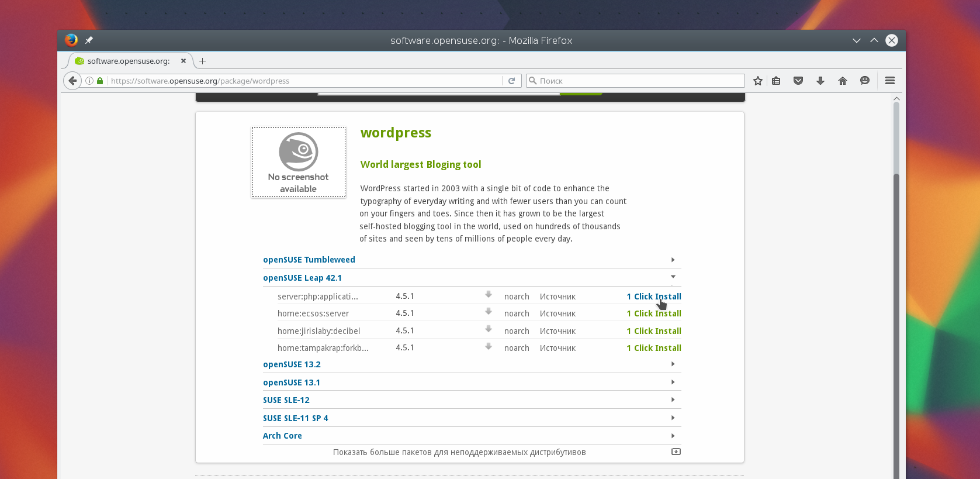The height and width of the screenshot is (479, 980).
Task: Close the software.opensuse.org tab
Action: (x=183, y=61)
